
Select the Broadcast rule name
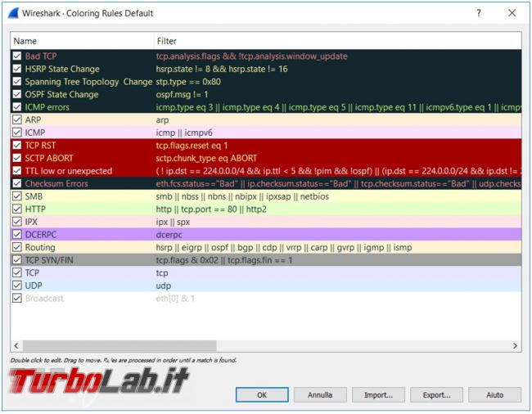pos(44,299)
